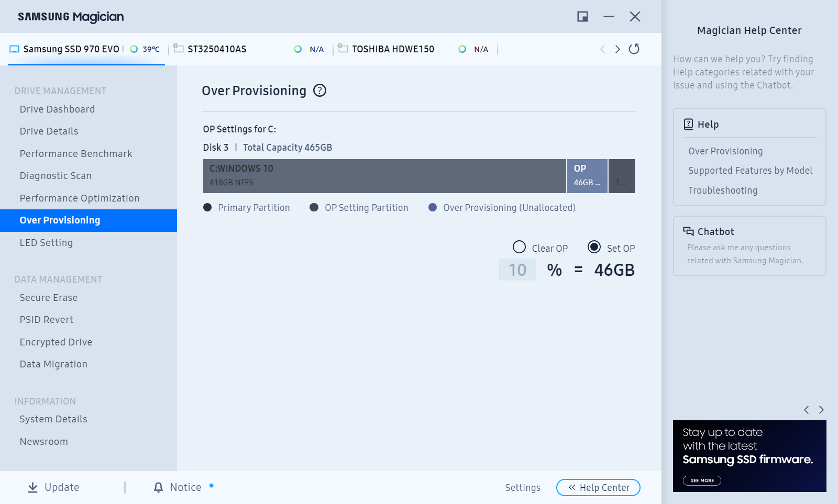The image size is (838, 504).
Task: Click the Samsung SSD 970 EVO drive icon
Action: (x=14, y=49)
